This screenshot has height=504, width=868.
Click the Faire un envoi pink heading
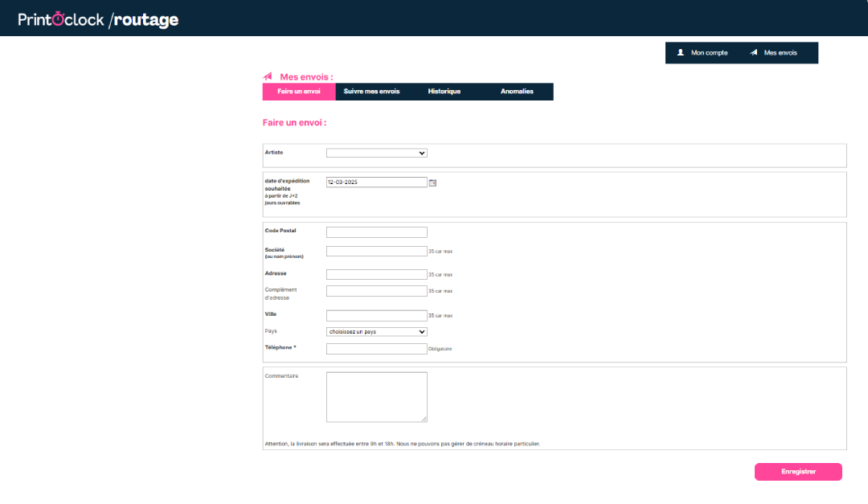(x=294, y=123)
